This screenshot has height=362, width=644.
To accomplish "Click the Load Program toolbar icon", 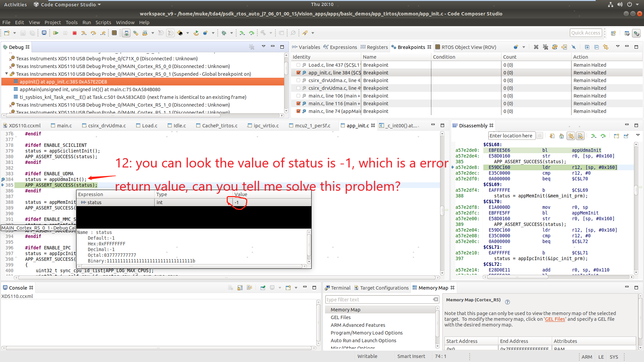I will click(145, 33).
